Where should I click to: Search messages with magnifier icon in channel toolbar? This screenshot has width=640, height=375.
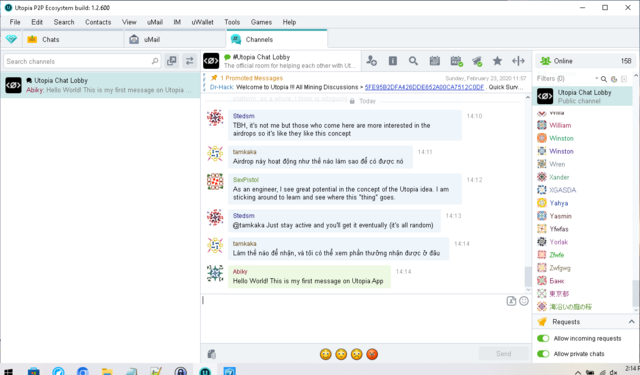pos(413,61)
